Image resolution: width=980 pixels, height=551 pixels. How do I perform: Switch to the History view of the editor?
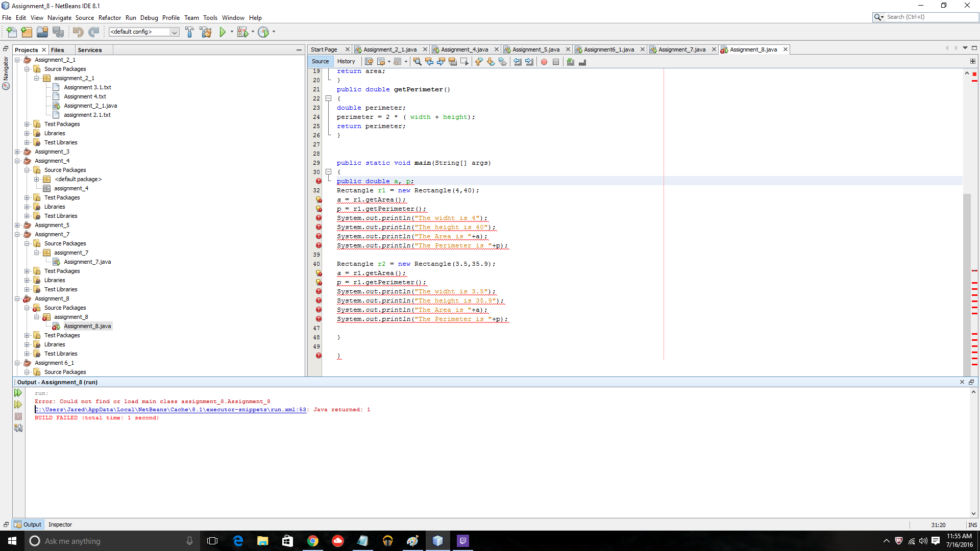tap(347, 61)
